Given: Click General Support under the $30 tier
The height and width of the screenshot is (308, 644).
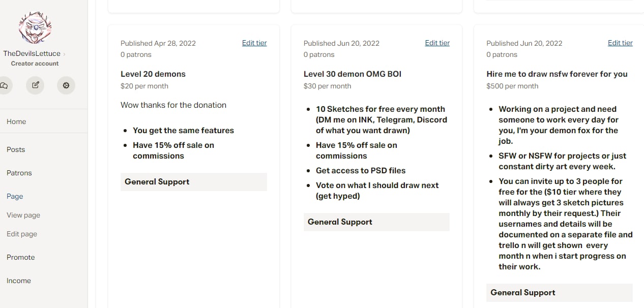Looking at the screenshot, I should (340, 222).
